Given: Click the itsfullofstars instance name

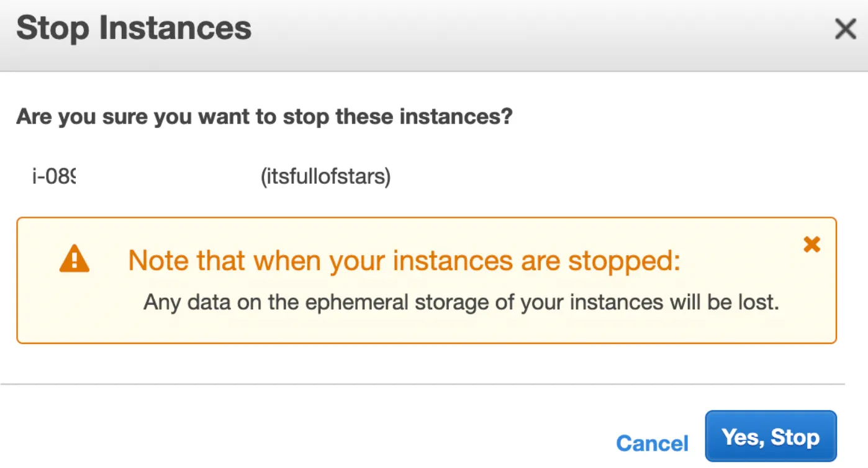Looking at the screenshot, I should click(x=325, y=178).
